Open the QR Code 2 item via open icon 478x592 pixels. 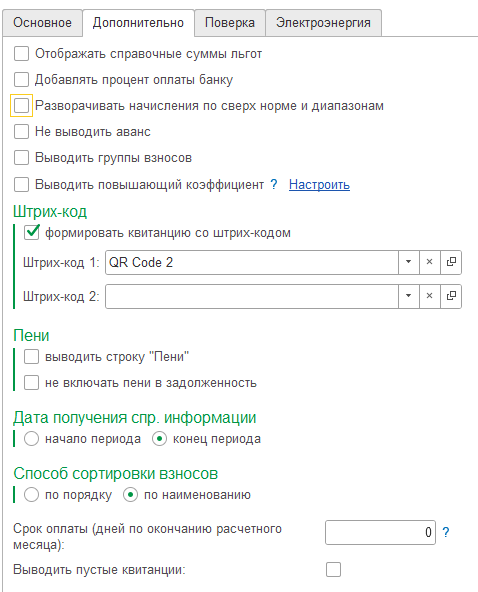coord(451,262)
